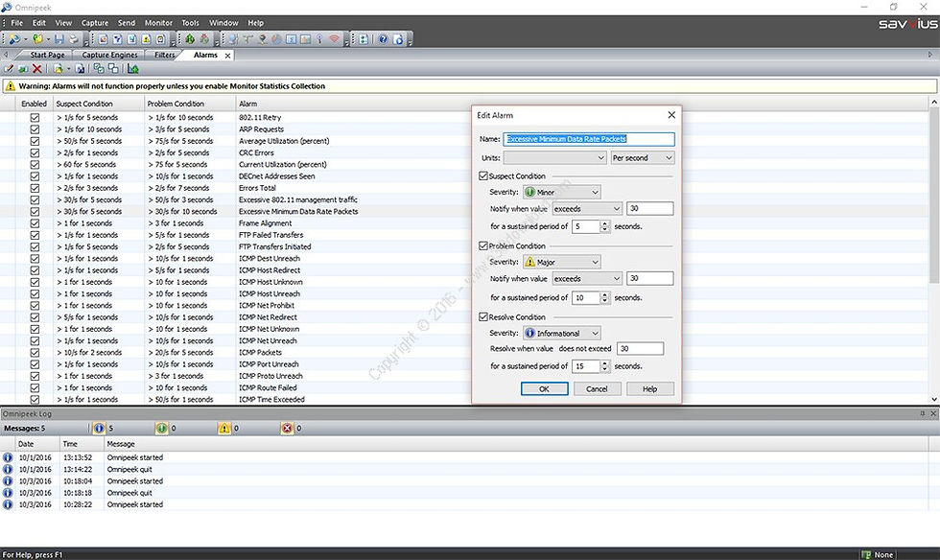Filter the log by green minor messages icon
Screen dimensions: 940x560
point(162,428)
